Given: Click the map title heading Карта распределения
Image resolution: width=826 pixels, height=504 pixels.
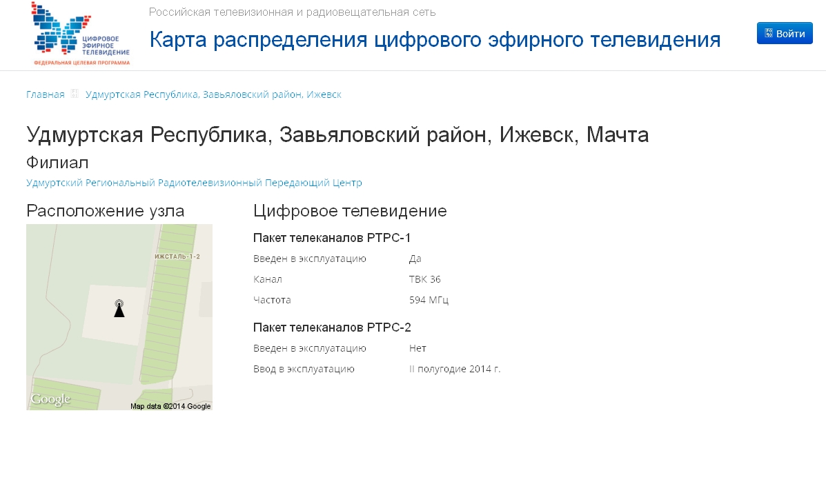Looking at the screenshot, I should click(x=435, y=40).
